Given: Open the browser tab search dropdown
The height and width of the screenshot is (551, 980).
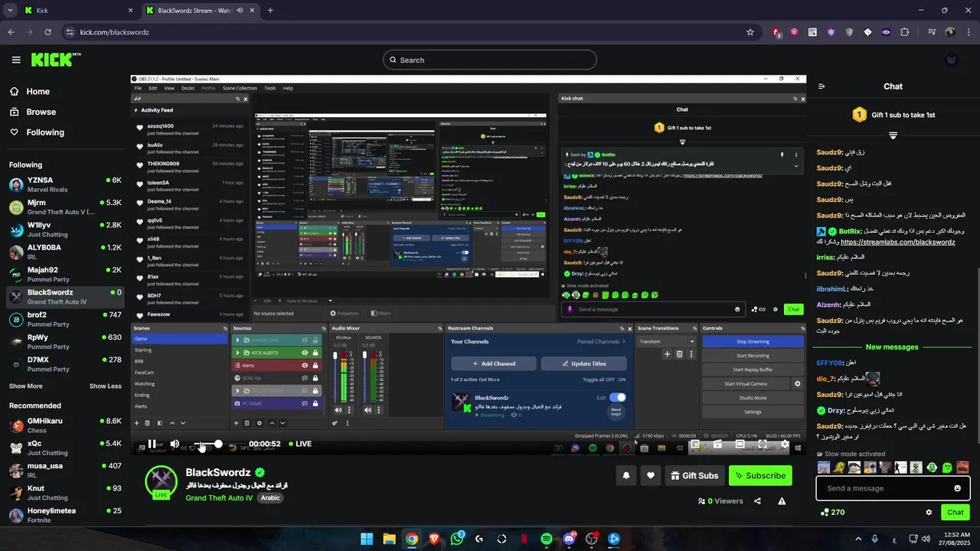Looking at the screenshot, I should point(10,11).
